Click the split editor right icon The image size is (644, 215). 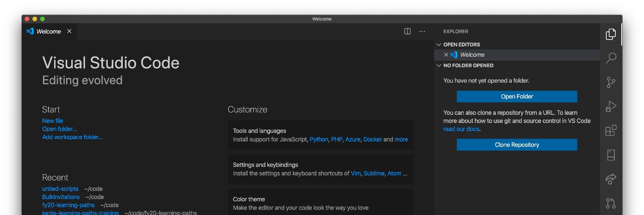pos(407,31)
